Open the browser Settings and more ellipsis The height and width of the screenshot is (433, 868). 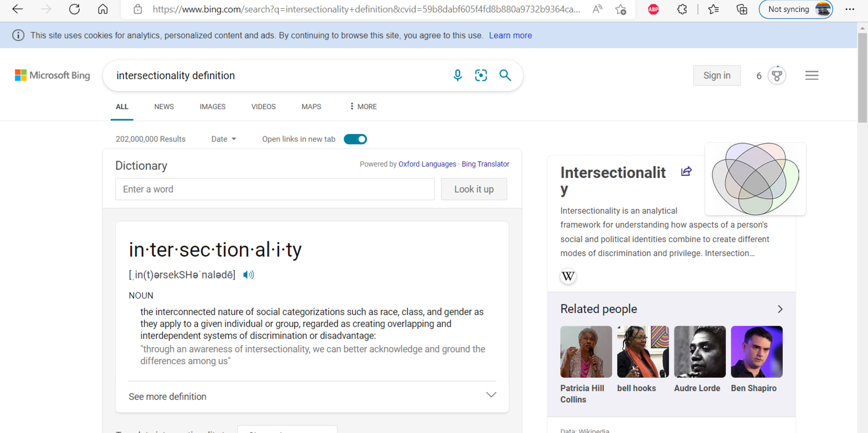[x=850, y=9]
